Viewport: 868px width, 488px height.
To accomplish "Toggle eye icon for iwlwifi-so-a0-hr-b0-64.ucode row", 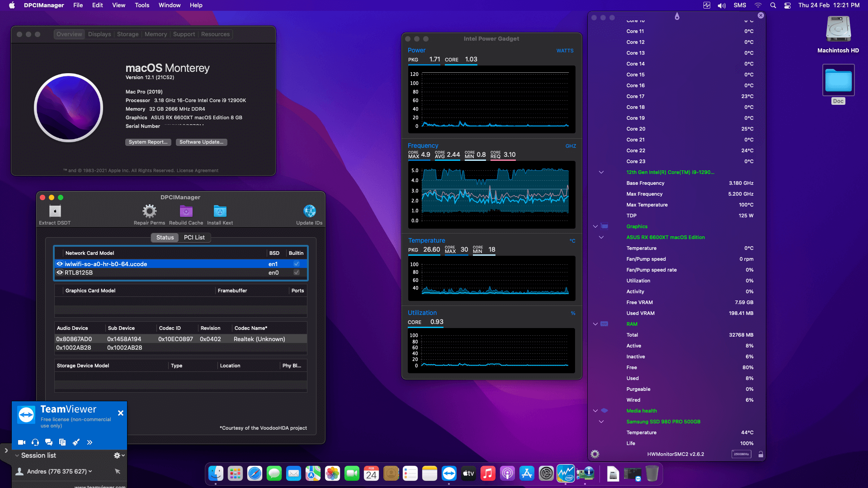I will [59, 264].
